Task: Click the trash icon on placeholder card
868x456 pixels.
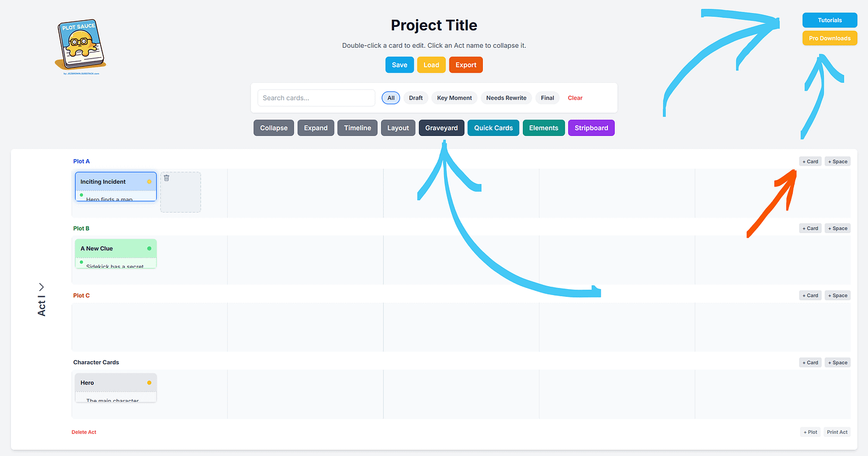Action: tap(166, 178)
